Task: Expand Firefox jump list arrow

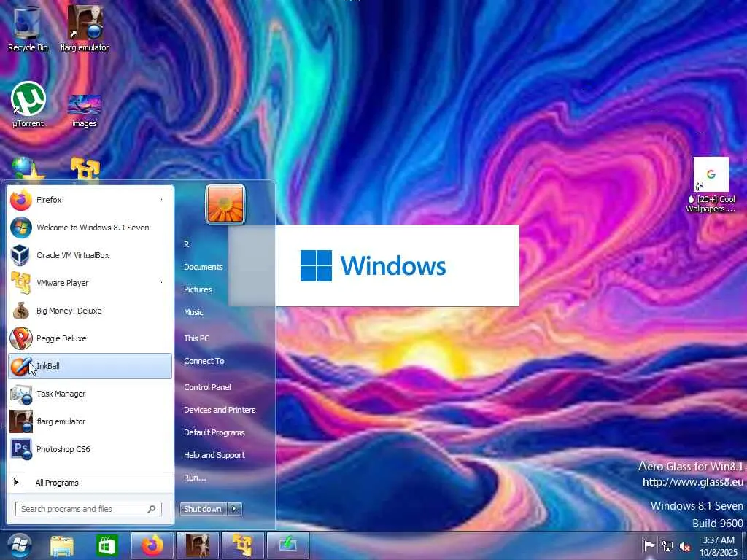Action: click(x=161, y=200)
